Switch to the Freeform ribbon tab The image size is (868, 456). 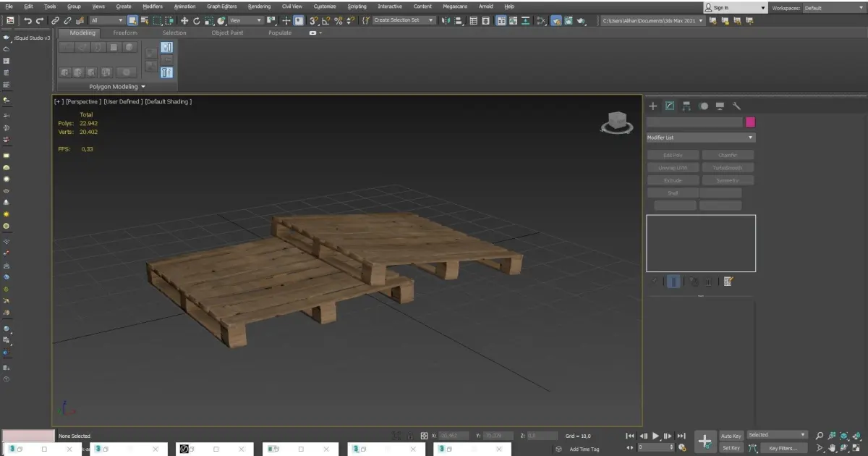tap(125, 33)
